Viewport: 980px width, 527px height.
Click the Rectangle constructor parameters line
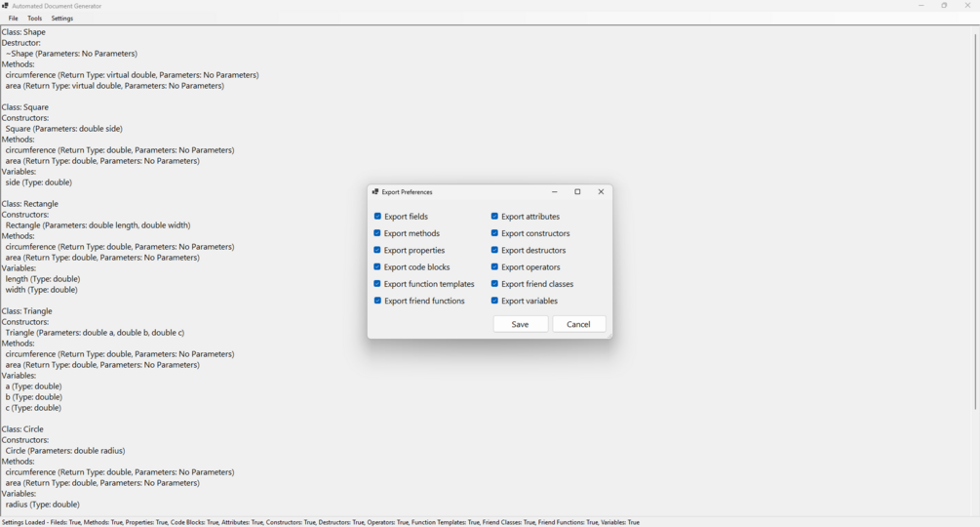[x=98, y=225]
